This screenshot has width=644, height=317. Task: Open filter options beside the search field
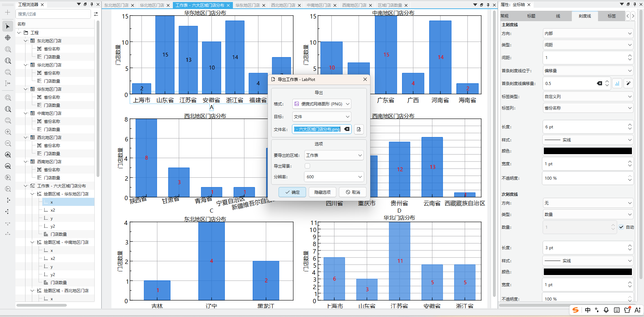click(96, 14)
